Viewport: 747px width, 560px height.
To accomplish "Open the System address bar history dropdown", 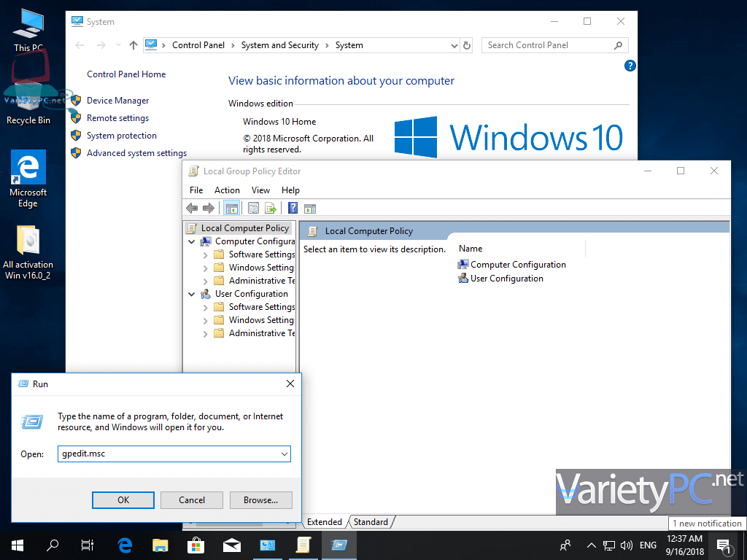I will click(x=454, y=46).
